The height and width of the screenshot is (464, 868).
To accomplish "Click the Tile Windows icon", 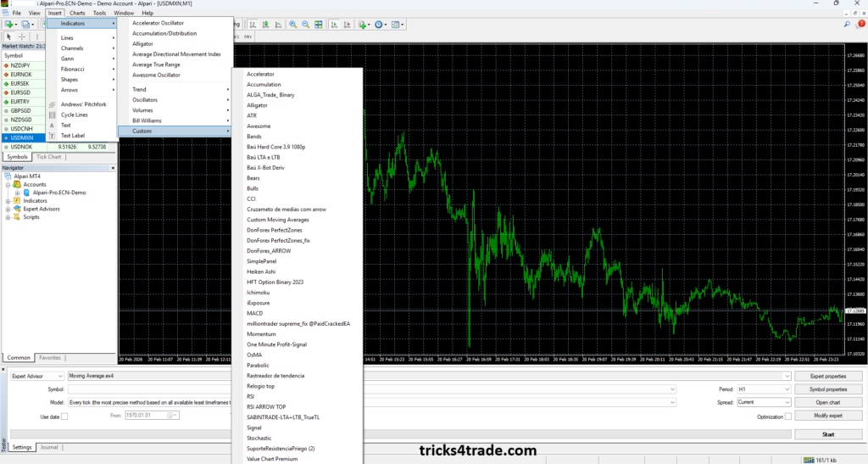I will click(319, 25).
